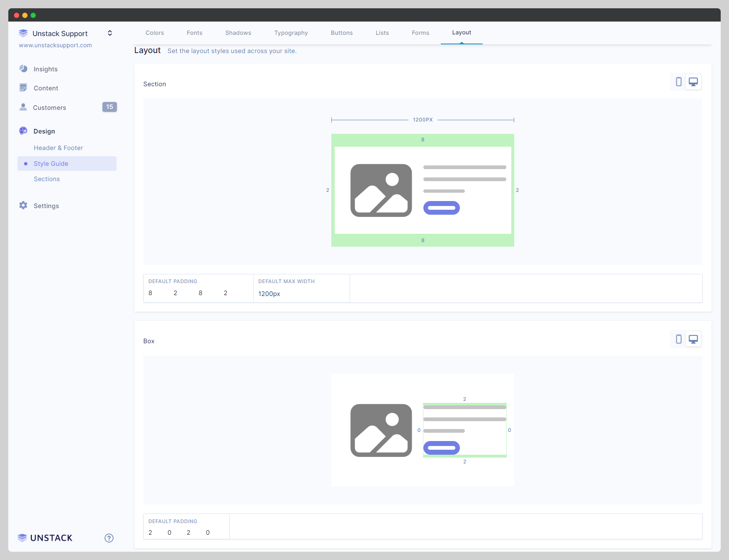The width and height of the screenshot is (729, 560).
Task: Open the Typography tab
Action: click(x=291, y=33)
